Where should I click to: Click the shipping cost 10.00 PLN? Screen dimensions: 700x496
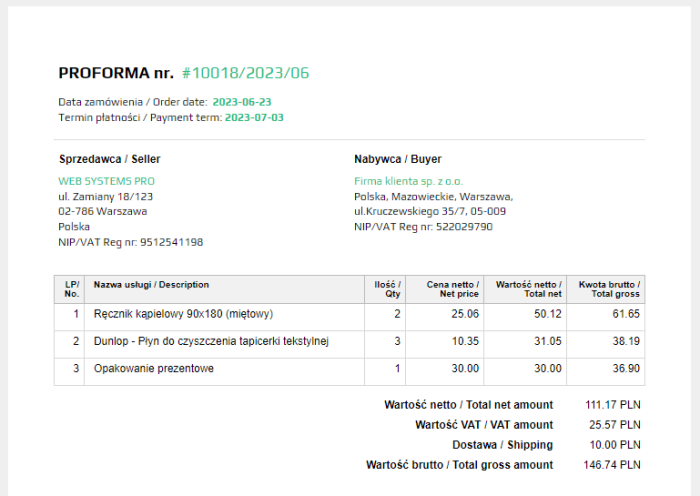coord(615,445)
